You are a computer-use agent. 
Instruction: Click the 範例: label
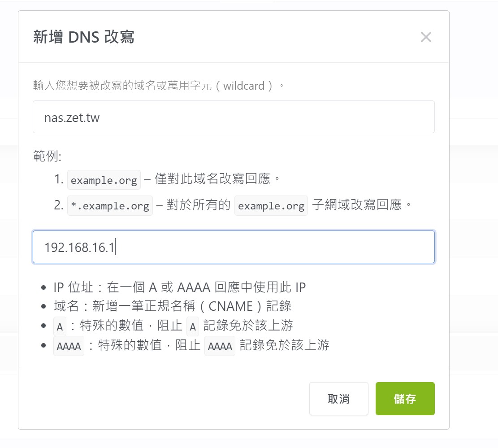(x=47, y=156)
